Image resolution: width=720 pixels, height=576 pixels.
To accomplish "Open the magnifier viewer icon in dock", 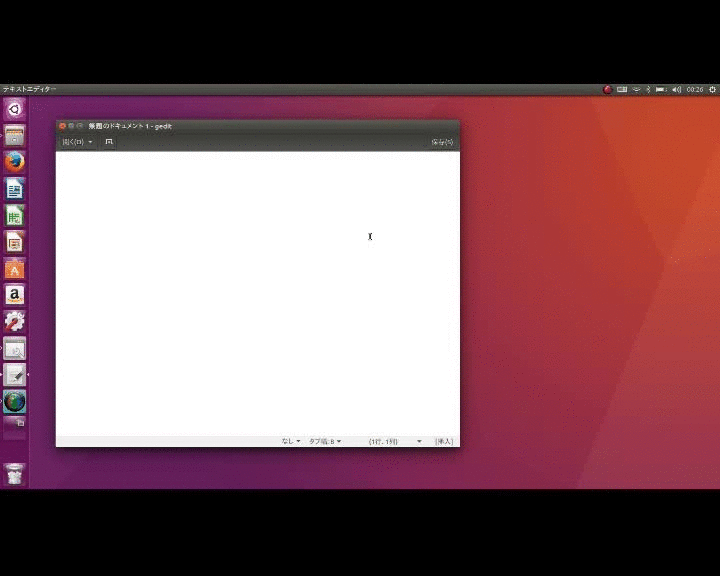I will tap(14, 349).
